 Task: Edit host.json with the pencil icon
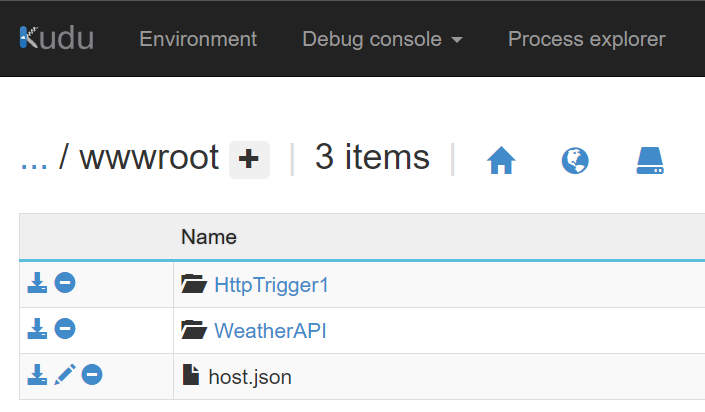pos(65,375)
